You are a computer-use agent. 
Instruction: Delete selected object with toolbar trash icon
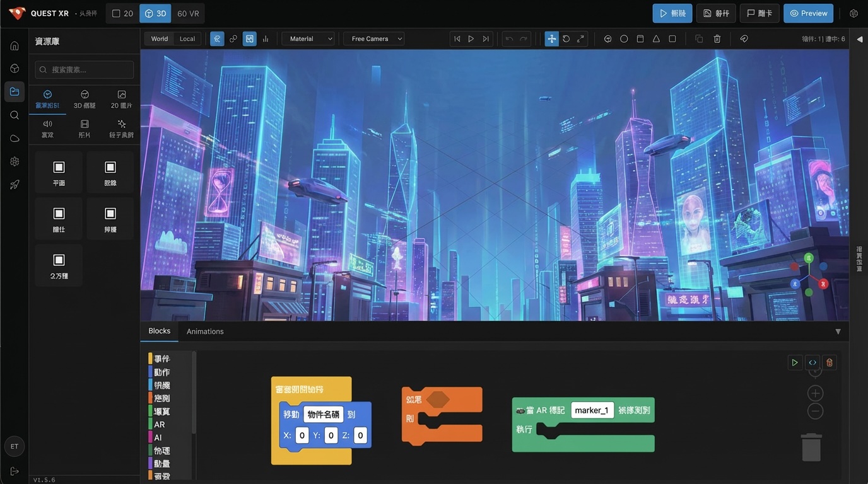coord(717,38)
